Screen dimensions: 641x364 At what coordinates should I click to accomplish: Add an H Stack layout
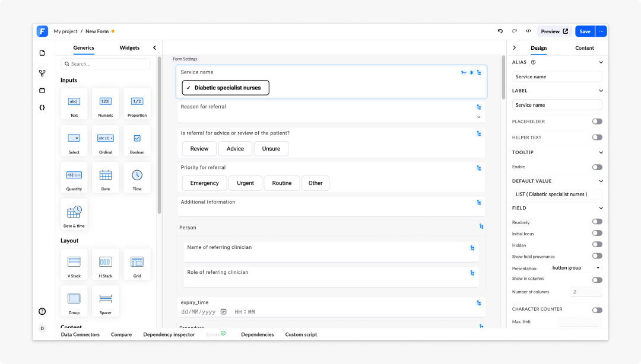tap(106, 264)
